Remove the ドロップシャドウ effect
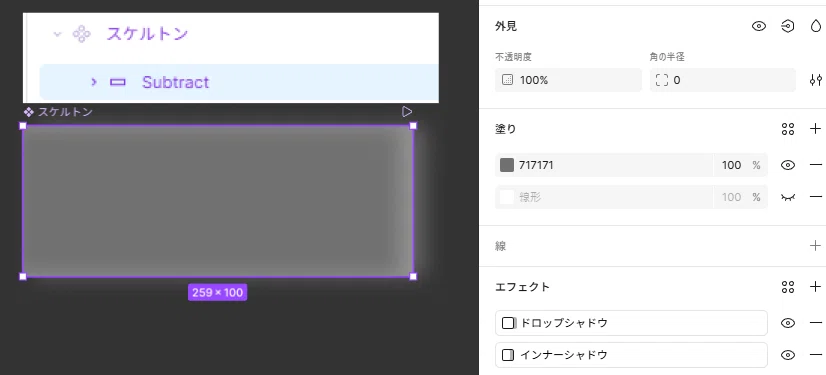826x375 pixels. [815, 323]
